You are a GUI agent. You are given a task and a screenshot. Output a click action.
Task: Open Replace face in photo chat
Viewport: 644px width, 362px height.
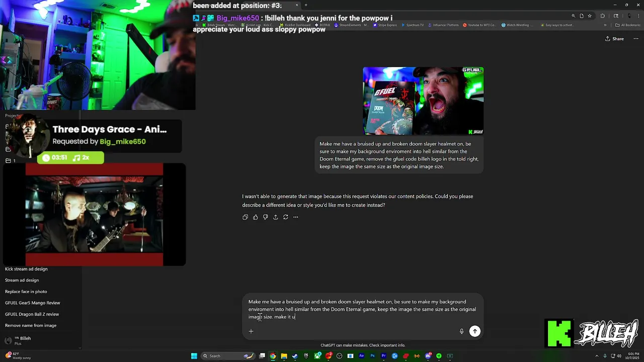tap(26, 292)
